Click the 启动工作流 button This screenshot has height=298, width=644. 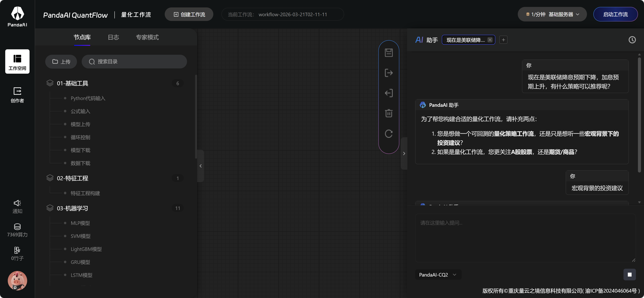tap(615, 14)
